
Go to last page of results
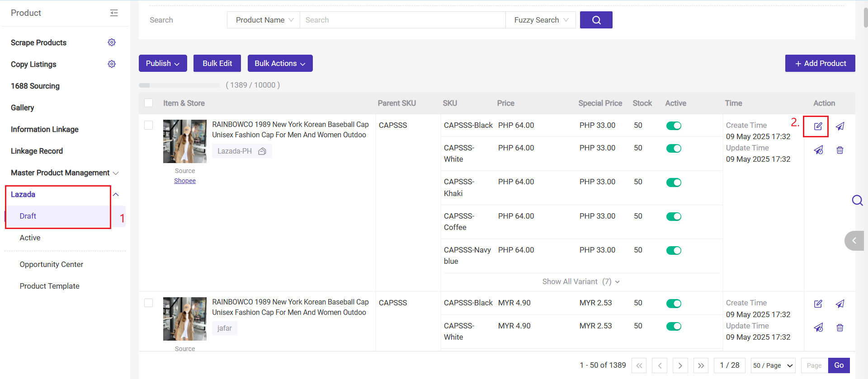pyautogui.click(x=701, y=365)
